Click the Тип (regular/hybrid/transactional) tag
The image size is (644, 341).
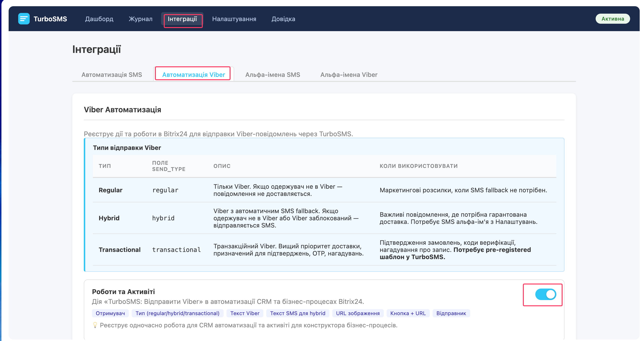pyautogui.click(x=177, y=313)
